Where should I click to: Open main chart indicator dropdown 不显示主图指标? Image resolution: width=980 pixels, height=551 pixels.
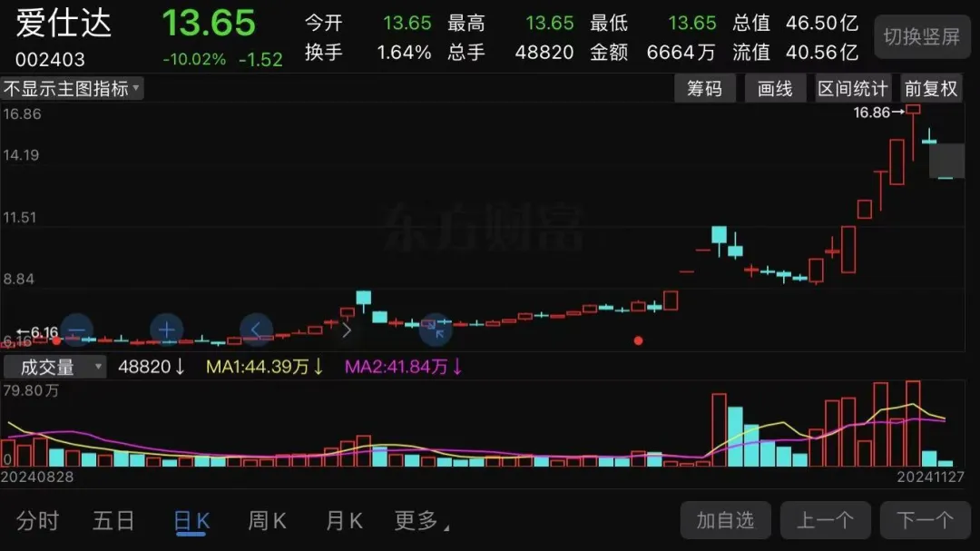point(72,88)
